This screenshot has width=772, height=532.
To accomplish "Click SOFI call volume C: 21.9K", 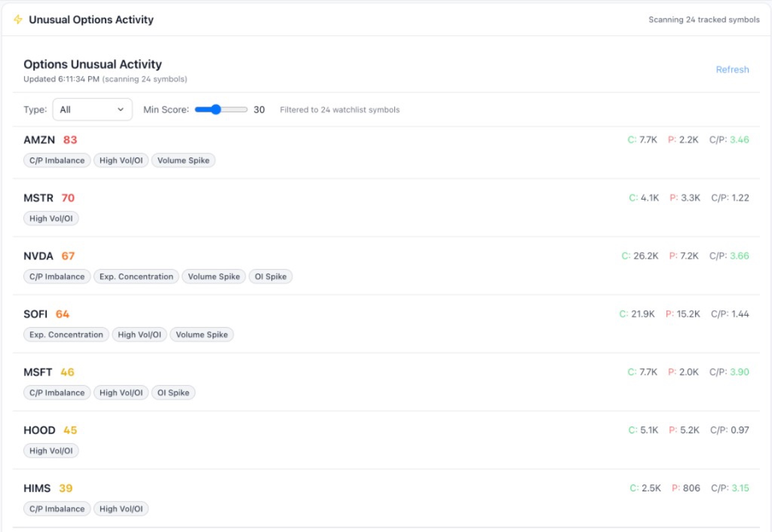I will (x=637, y=314).
